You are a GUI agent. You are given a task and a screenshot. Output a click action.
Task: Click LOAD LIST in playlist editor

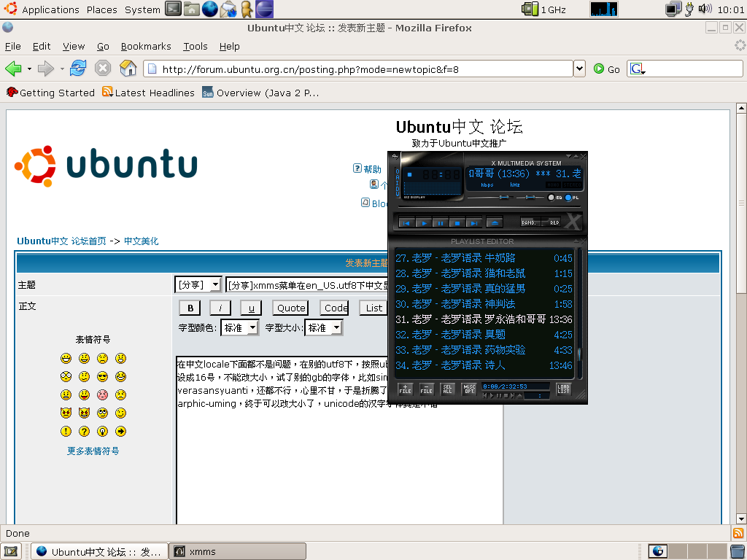point(563,389)
